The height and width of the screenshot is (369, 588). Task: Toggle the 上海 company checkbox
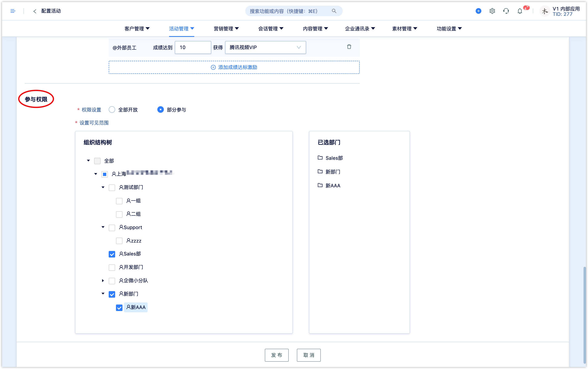[104, 174]
